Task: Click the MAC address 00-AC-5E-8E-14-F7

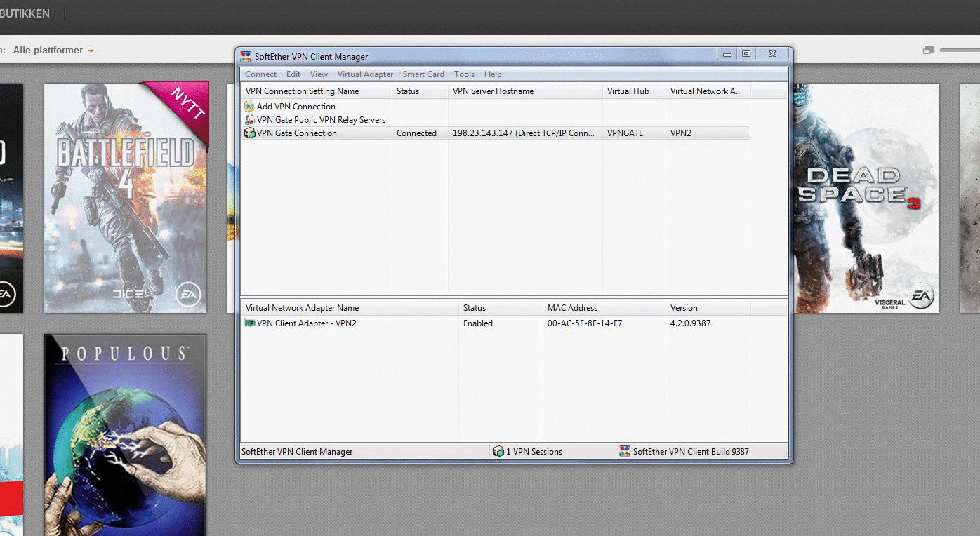Action: (585, 323)
